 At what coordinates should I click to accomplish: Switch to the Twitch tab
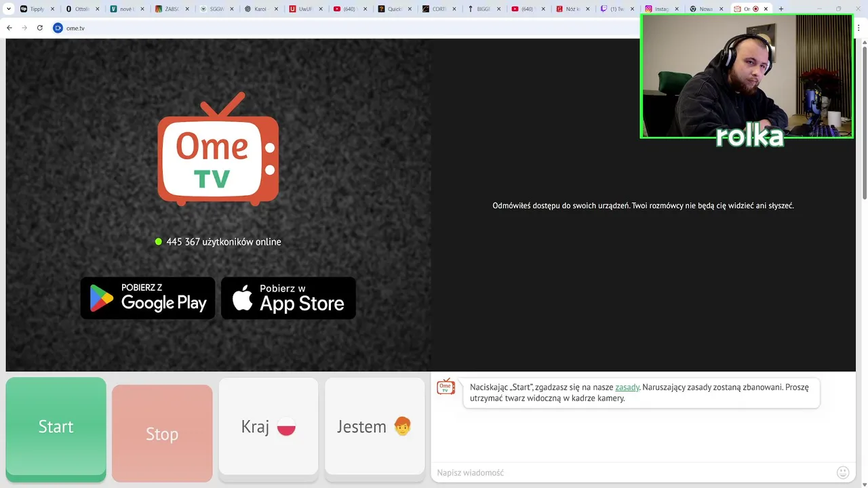pyautogui.click(x=616, y=9)
